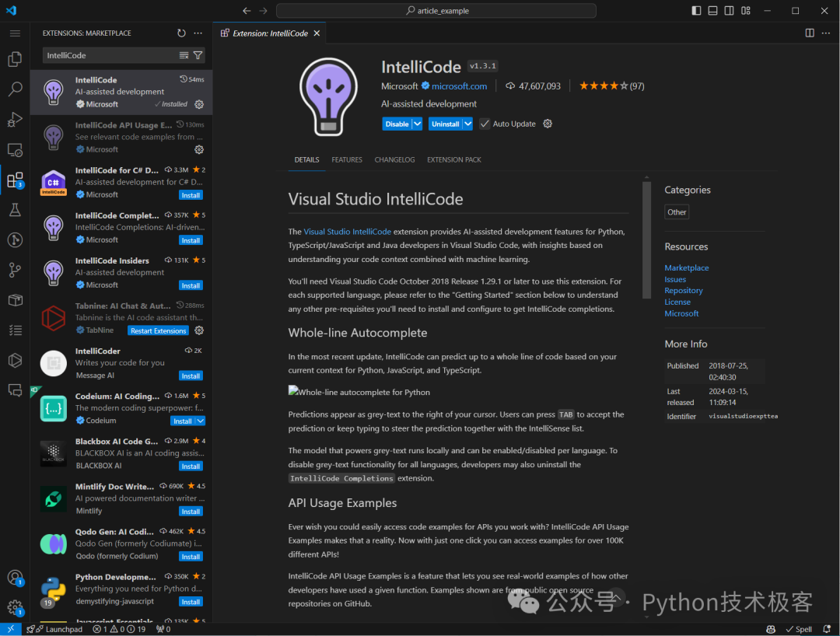Toggle primary side bar layout icon
Image resolution: width=840 pixels, height=636 pixels.
click(696, 11)
